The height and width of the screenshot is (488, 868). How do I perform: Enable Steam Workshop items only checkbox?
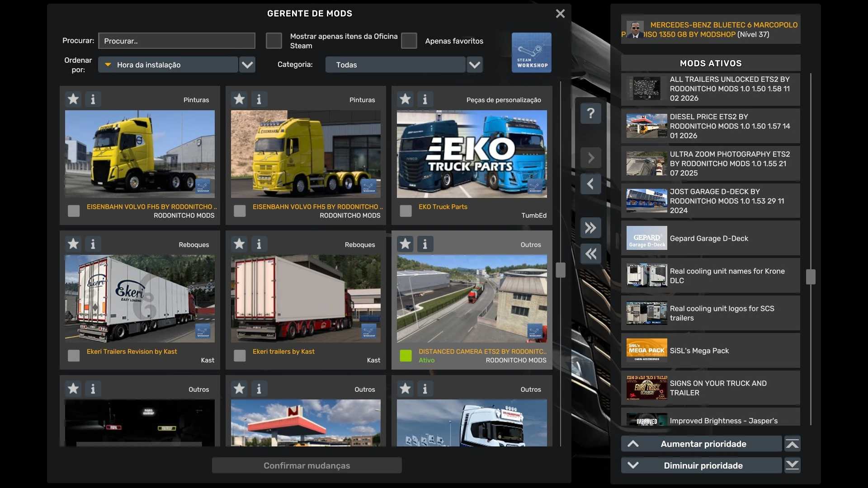click(x=274, y=41)
